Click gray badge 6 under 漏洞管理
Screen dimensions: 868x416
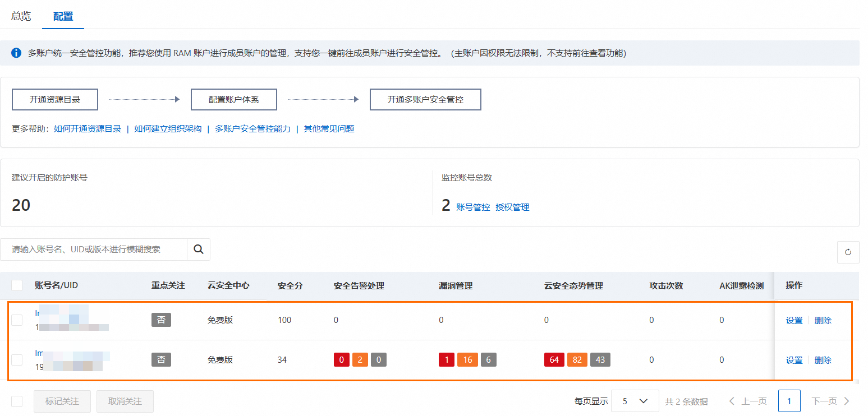[x=488, y=359]
